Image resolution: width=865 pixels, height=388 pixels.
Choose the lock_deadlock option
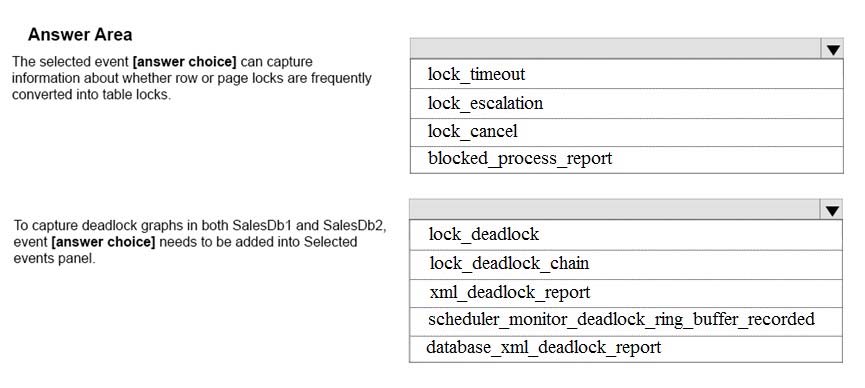tap(626, 235)
